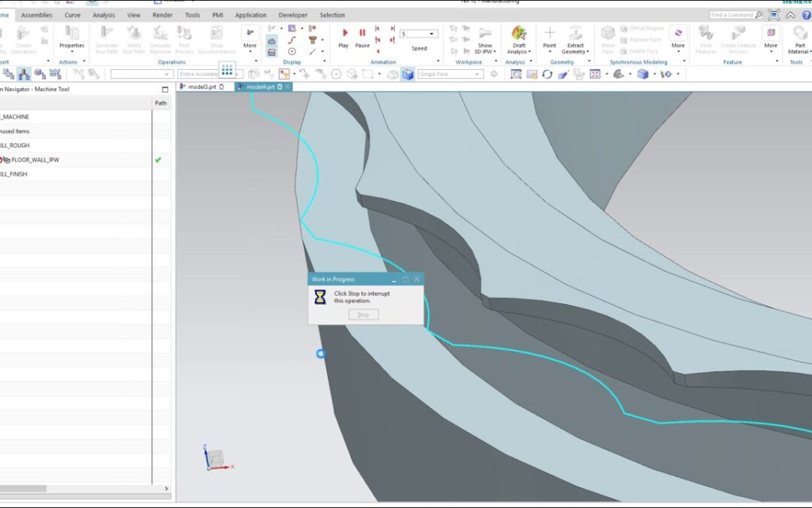Viewport: 812px width, 508px height.
Task: Click the Pause icon in Animation group
Action: point(362,33)
